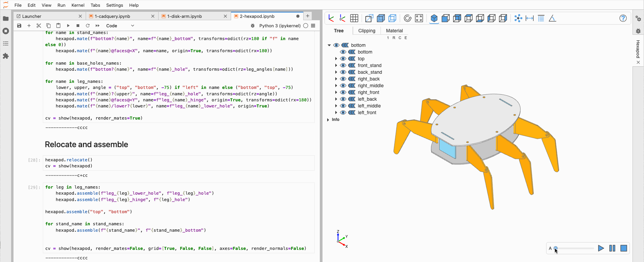Toggle axes at origin icon
This screenshot has width=644, height=262.
click(342, 18)
